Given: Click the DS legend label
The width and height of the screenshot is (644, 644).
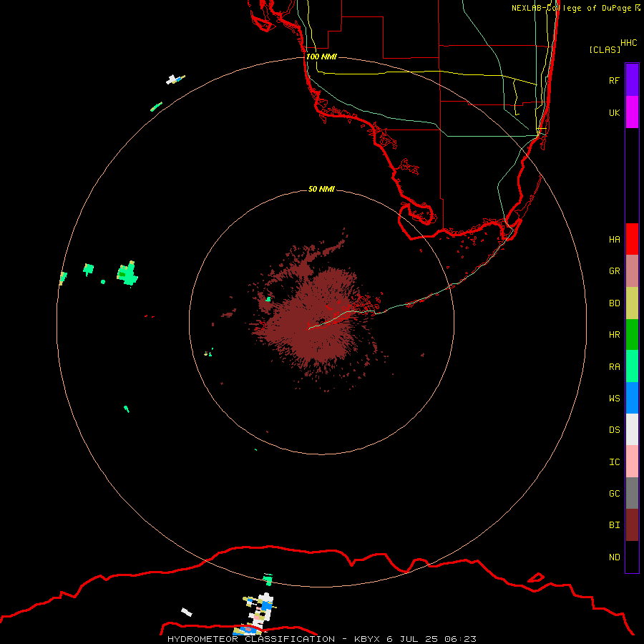Looking at the screenshot, I should tap(614, 429).
